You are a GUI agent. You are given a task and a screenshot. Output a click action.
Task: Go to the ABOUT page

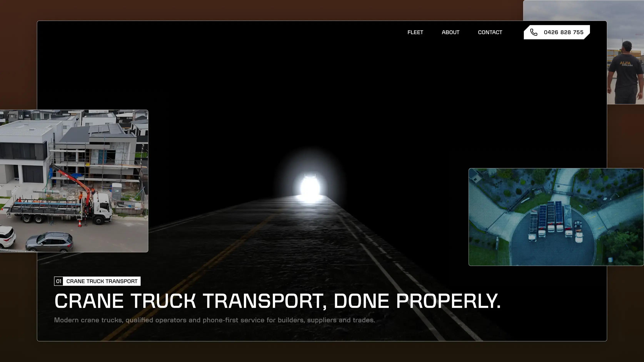[450, 32]
